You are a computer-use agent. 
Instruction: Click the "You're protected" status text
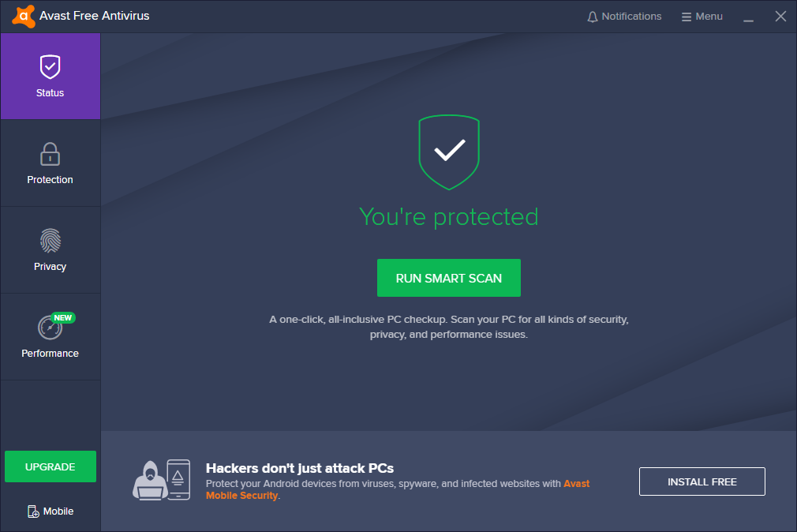pyautogui.click(x=449, y=217)
